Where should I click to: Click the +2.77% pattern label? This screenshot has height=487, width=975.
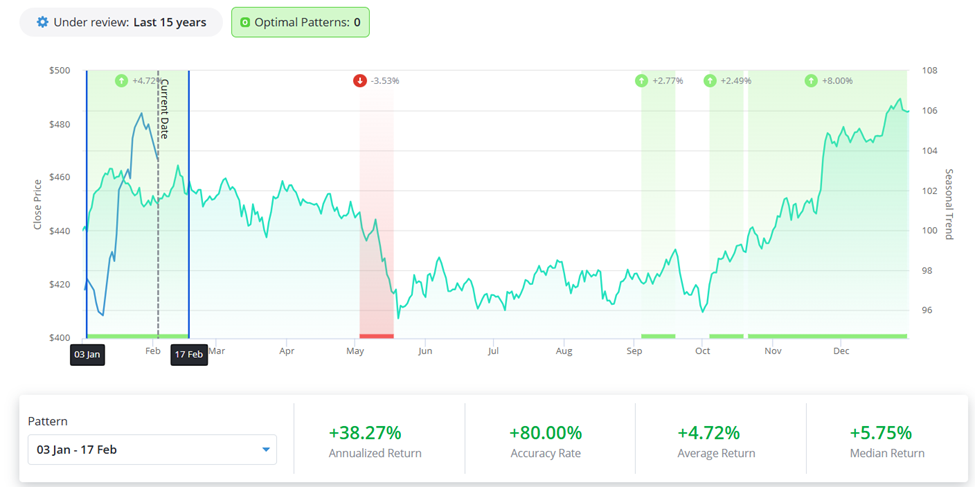(668, 81)
